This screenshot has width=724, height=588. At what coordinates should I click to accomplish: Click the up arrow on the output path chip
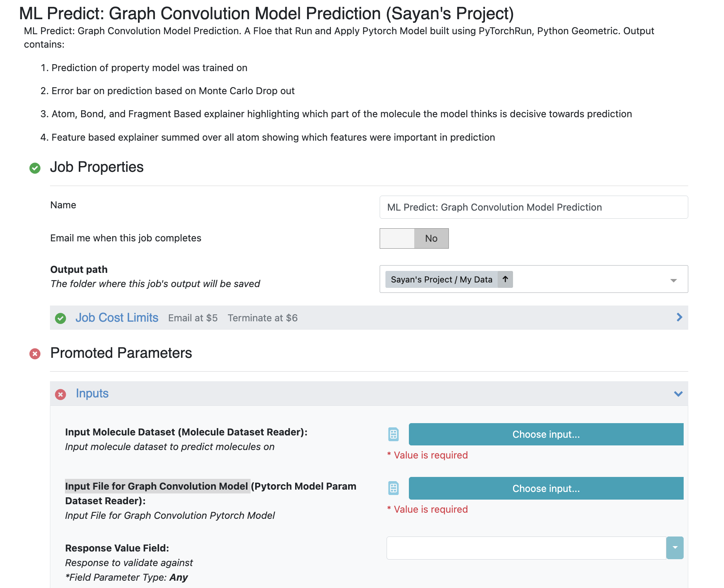[505, 279]
